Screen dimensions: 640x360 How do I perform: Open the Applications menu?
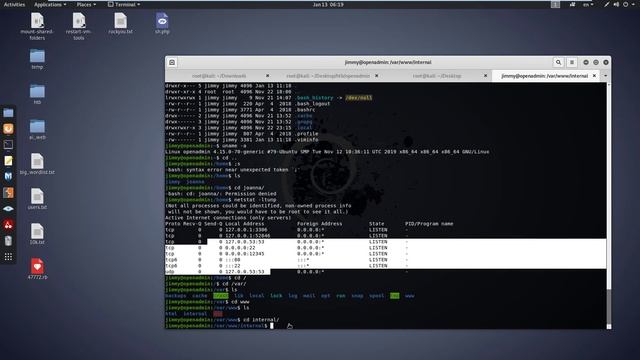pyautogui.click(x=50, y=4)
